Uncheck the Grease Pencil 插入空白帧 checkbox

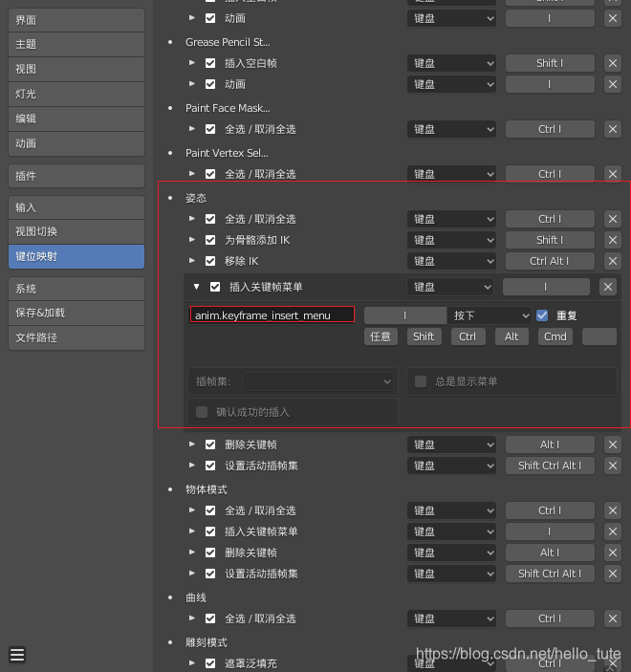210,63
